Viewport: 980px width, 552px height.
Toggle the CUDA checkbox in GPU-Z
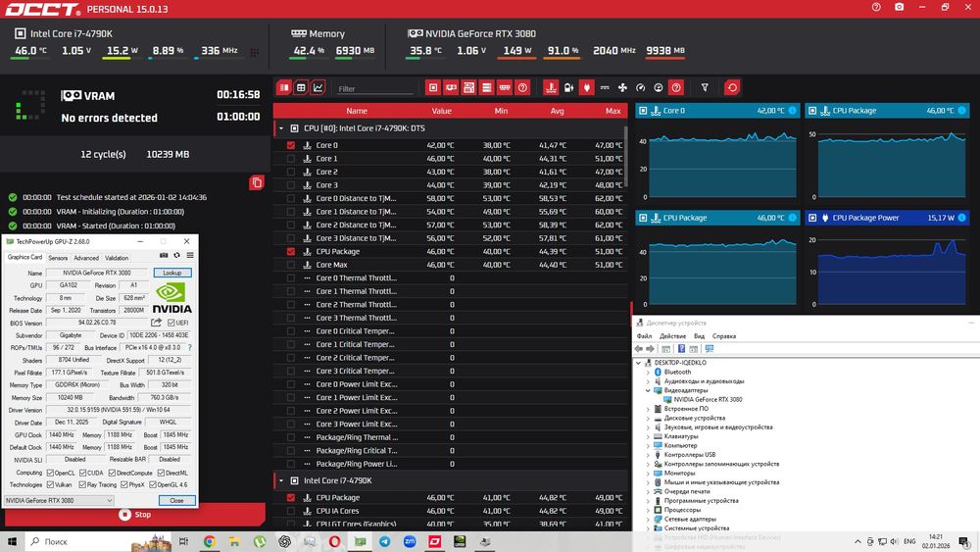tap(83, 474)
